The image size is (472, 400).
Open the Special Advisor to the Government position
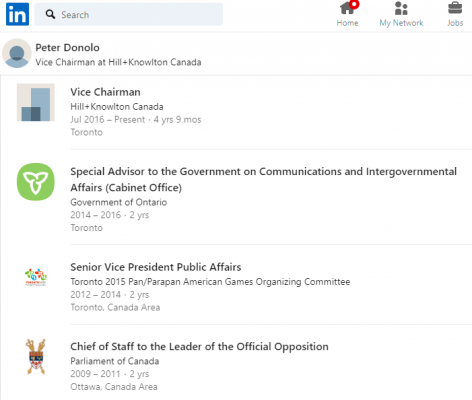[x=263, y=179]
